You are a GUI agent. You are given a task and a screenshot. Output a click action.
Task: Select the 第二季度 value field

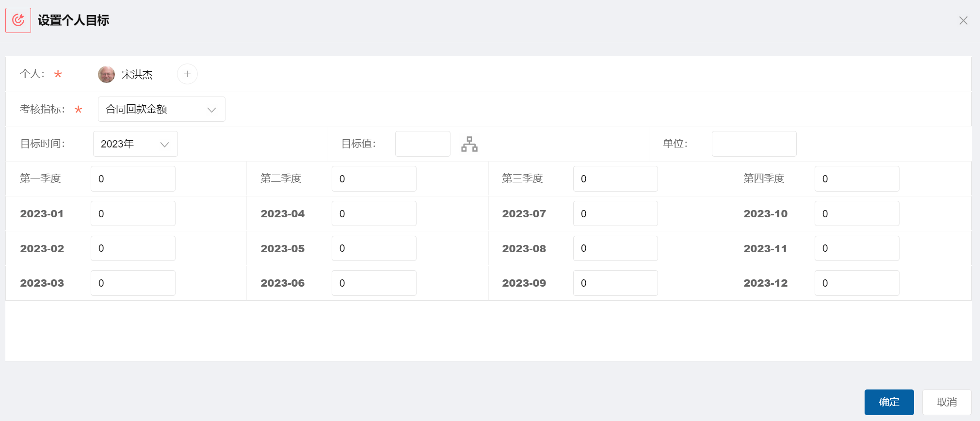click(x=373, y=179)
